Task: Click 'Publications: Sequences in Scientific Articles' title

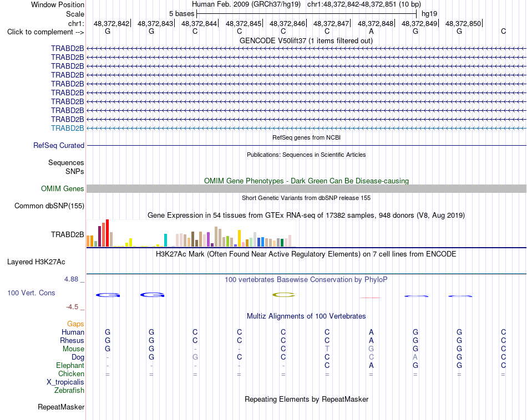Action: [306, 155]
